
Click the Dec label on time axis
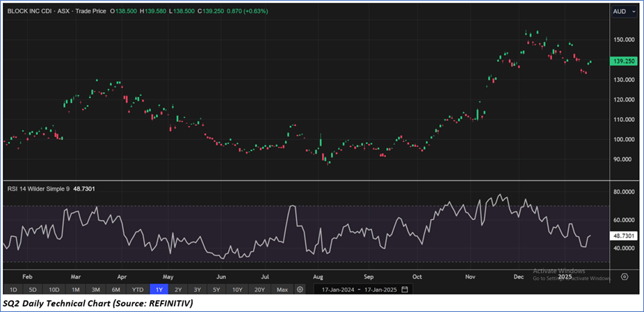point(519,276)
